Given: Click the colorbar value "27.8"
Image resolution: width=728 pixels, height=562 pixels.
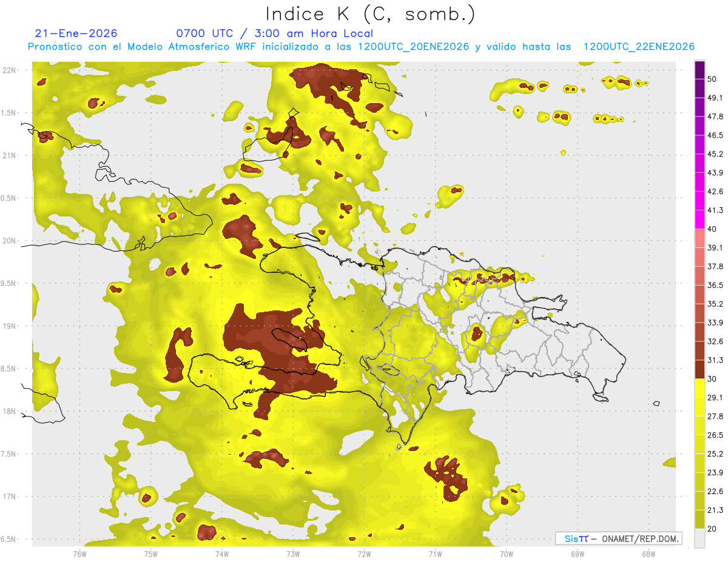Looking at the screenshot, I should click(716, 416).
